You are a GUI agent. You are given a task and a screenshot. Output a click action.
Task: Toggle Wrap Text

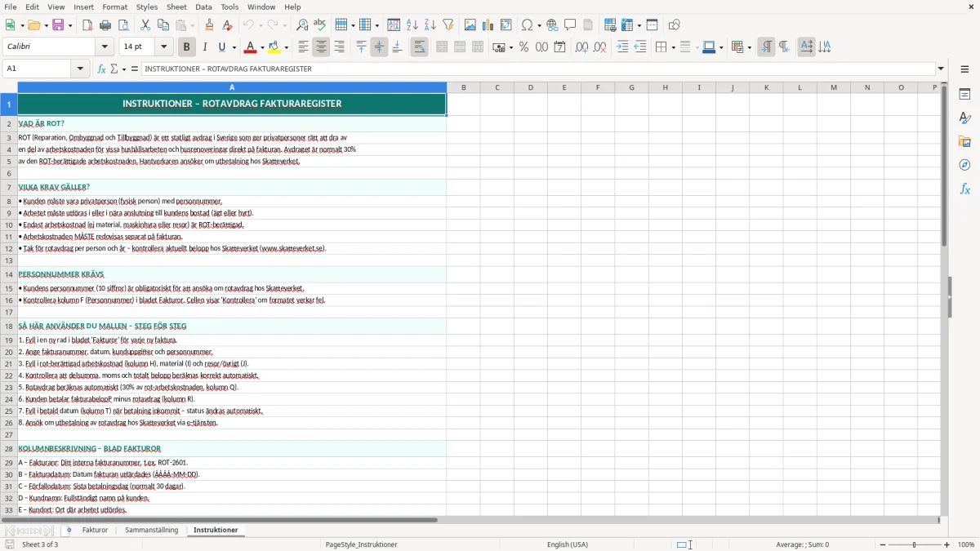tap(419, 47)
